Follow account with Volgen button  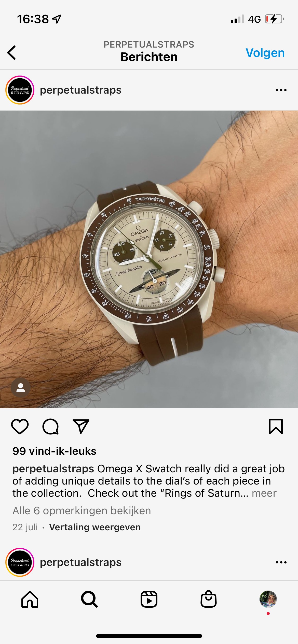(265, 53)
